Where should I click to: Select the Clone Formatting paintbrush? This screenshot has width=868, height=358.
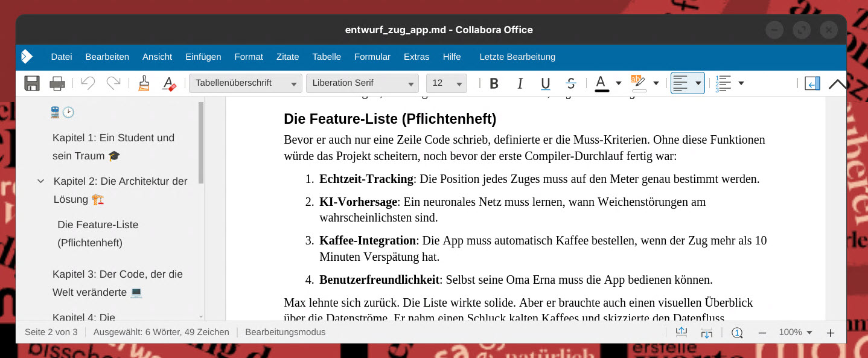coord(144,83)
